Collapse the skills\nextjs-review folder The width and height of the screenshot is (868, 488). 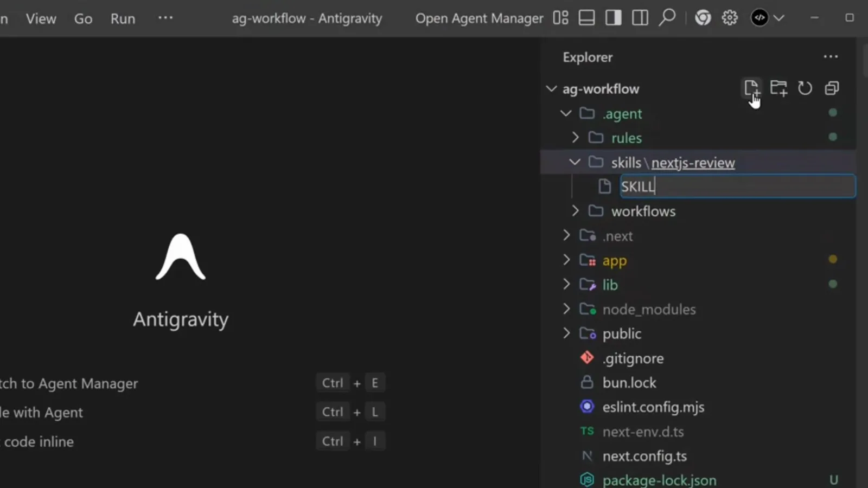575,162
